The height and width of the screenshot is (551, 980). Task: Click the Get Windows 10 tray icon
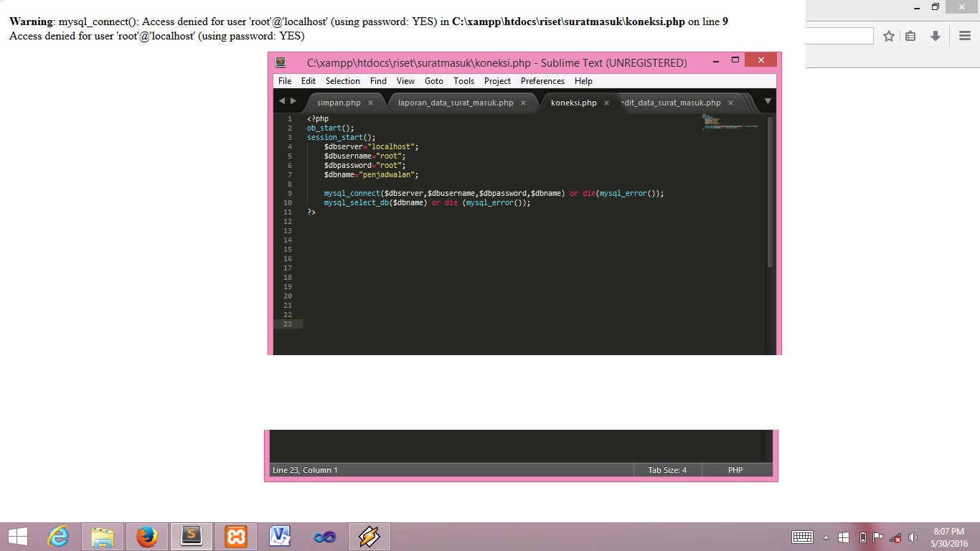click(x=844, y=537)
